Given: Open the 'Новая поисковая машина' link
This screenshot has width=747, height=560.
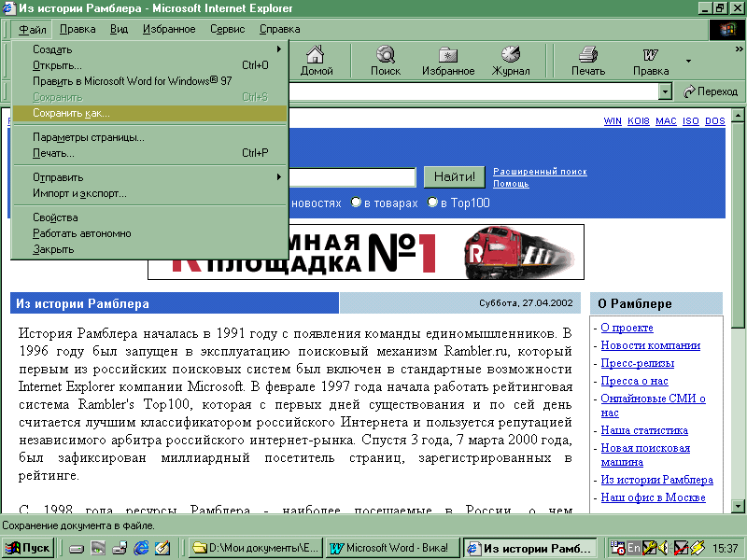Looking at the screenshot, I should (645, 455).
